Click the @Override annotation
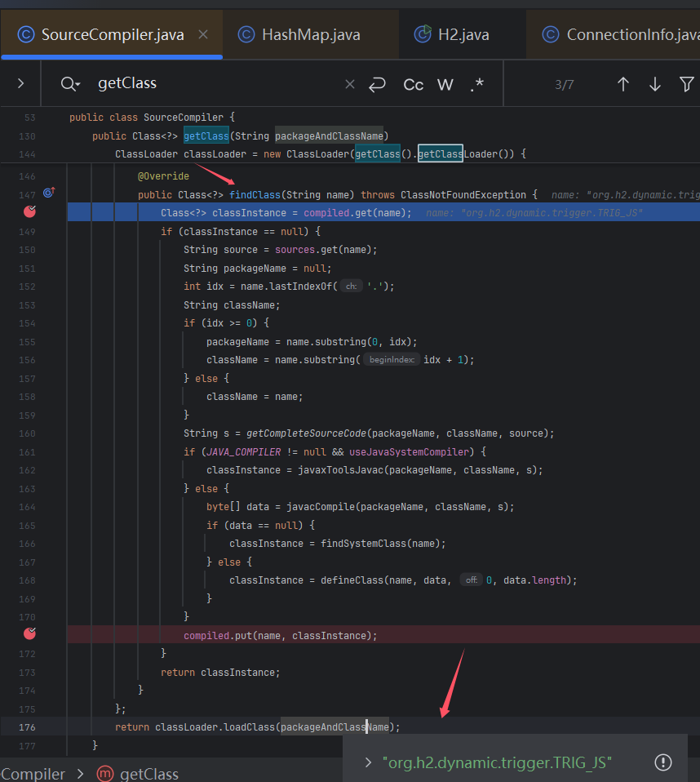The width and height of the screenshot is (700, 782). [x=163, y=176]
